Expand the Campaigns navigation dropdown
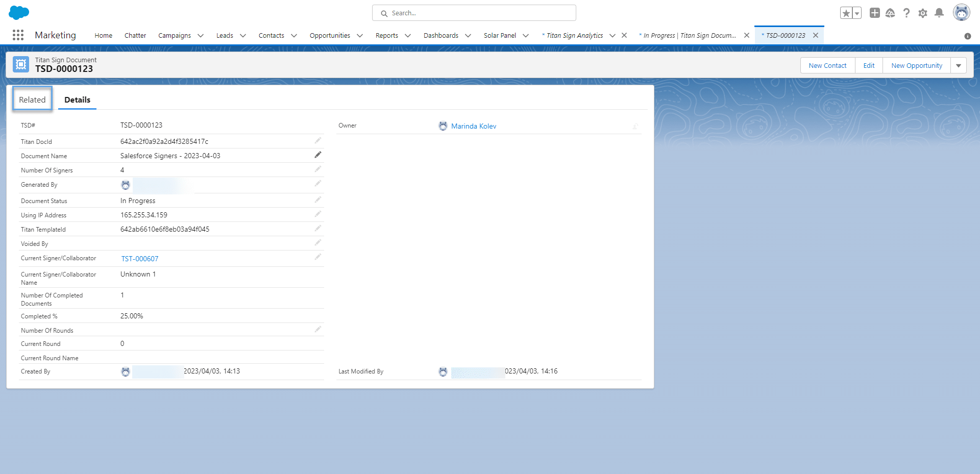This screenshot has height=474, width=980. 201,36
